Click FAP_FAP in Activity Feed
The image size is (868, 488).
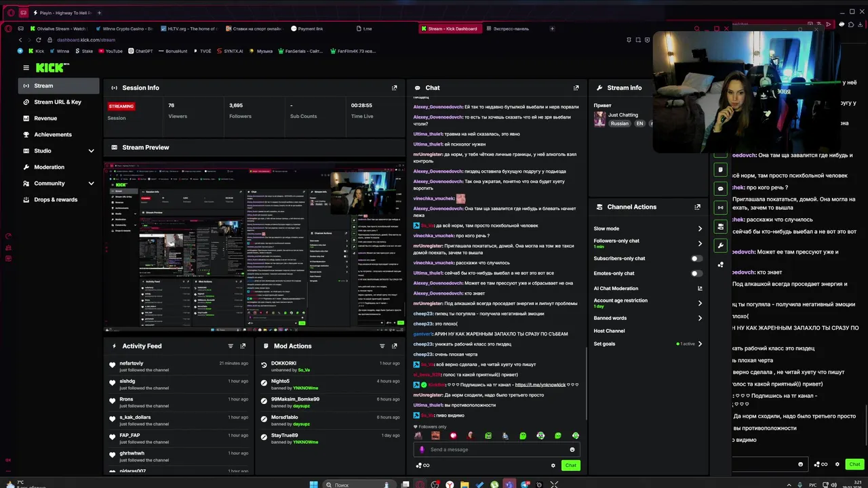point(130,435)
